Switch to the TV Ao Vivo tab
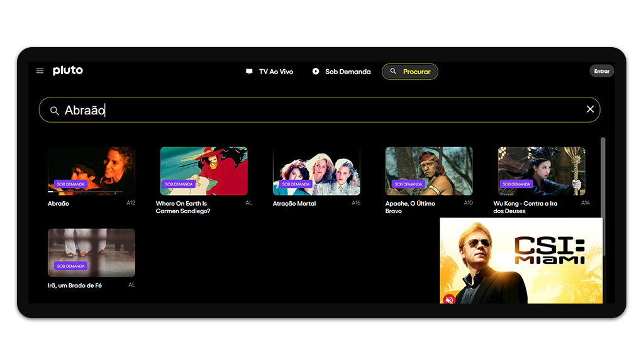The width and height of the screenshot is (644, 337). point(276,72)
